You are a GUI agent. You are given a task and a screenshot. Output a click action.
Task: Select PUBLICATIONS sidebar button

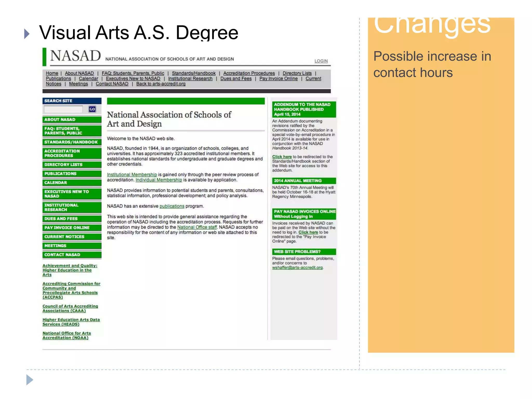pos(72,174)
